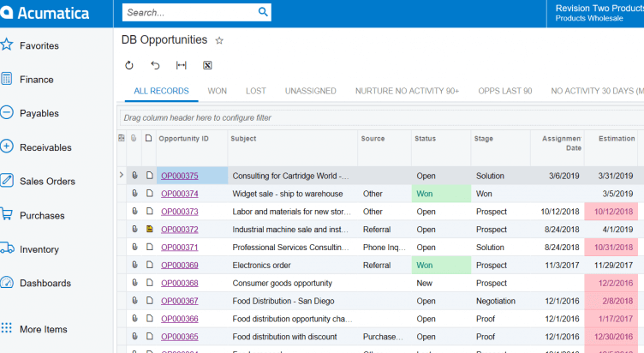Switch to NURTURE NO ACTIVITY 90+ tab
644x353 pixels.
407,91
